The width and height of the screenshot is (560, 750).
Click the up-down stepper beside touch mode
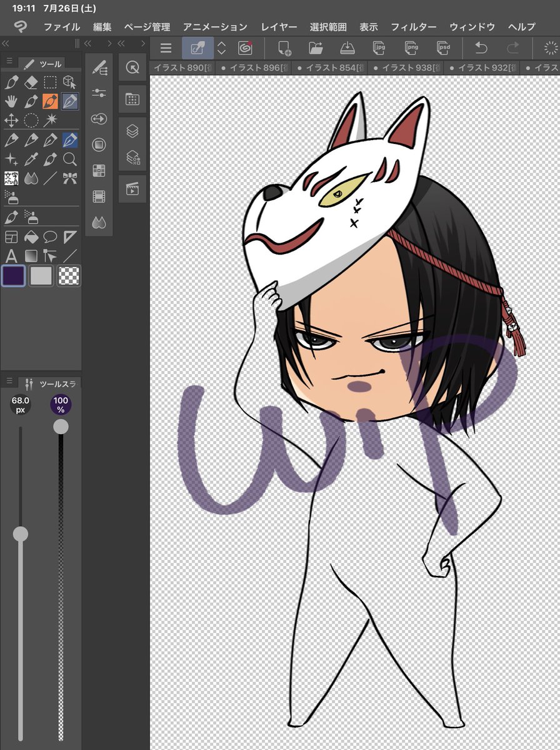pyautogui.click(x=222, y=48)
